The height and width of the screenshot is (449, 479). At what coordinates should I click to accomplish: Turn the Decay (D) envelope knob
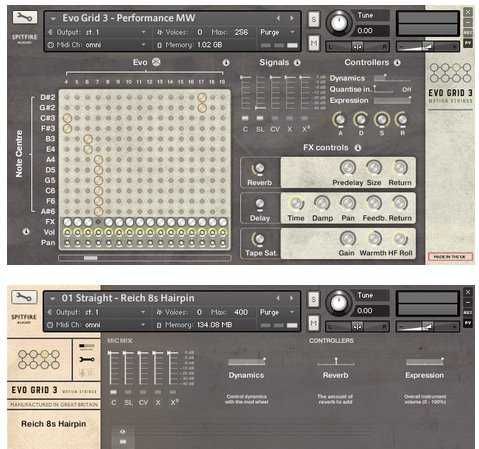[x=361, y=120]
